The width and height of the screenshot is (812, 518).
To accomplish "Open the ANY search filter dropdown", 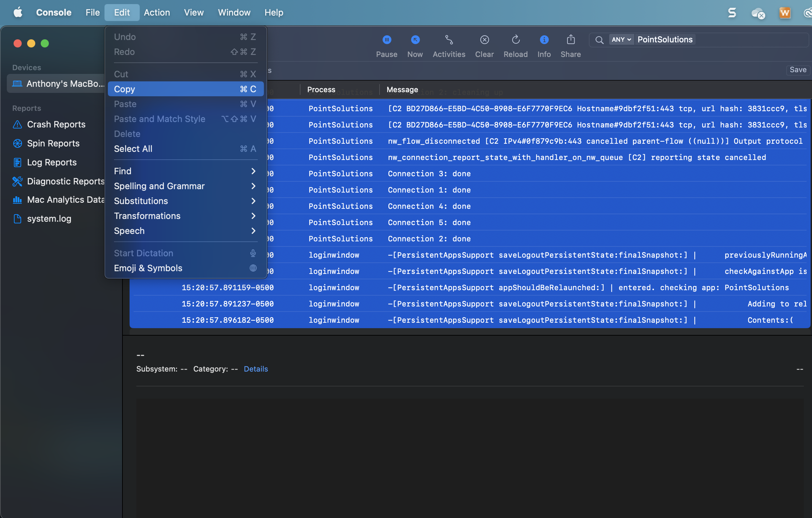I will [621, 40].
